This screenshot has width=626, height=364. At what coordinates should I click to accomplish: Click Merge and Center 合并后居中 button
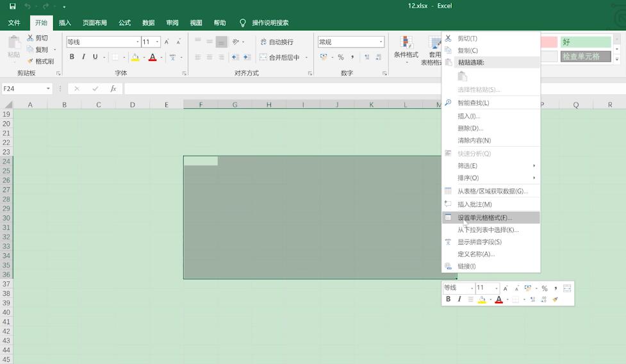[279, 57]
